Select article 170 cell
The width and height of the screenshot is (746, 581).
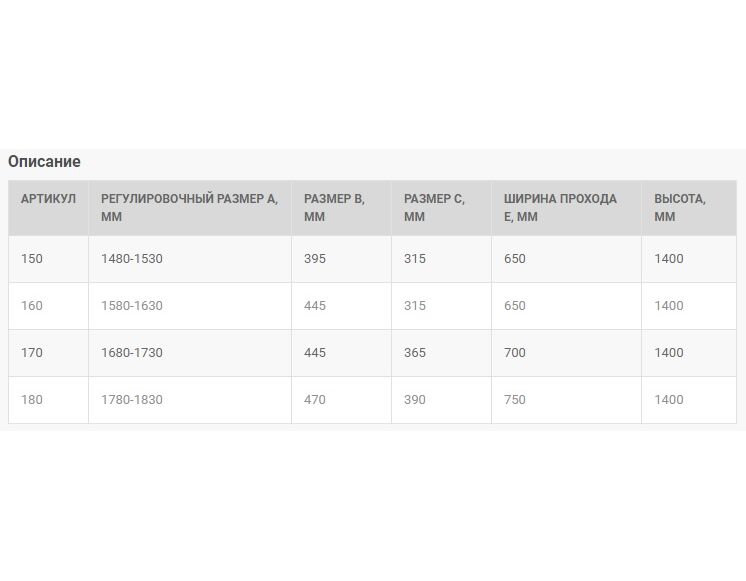click(49, 353)
